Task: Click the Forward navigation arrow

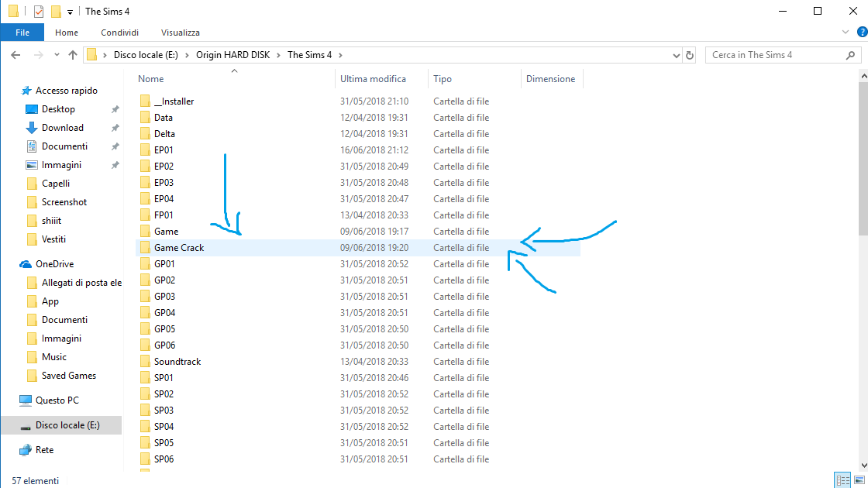Action: click(38, 55)
